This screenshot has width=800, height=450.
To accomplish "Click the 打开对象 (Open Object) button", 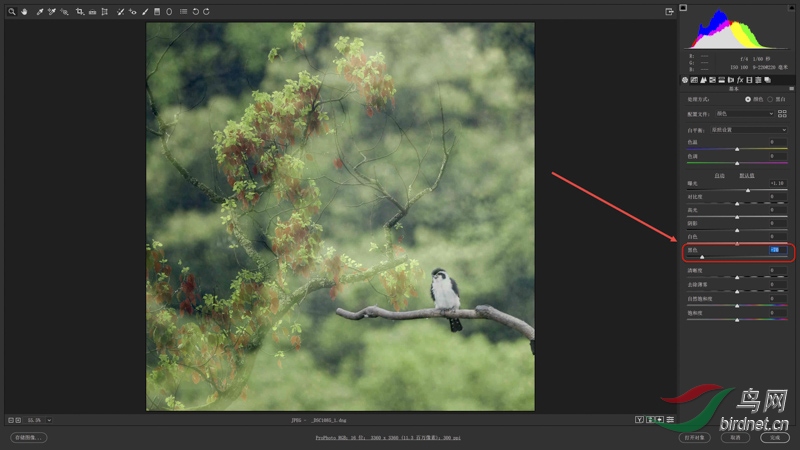I will (x=694, y=437).
